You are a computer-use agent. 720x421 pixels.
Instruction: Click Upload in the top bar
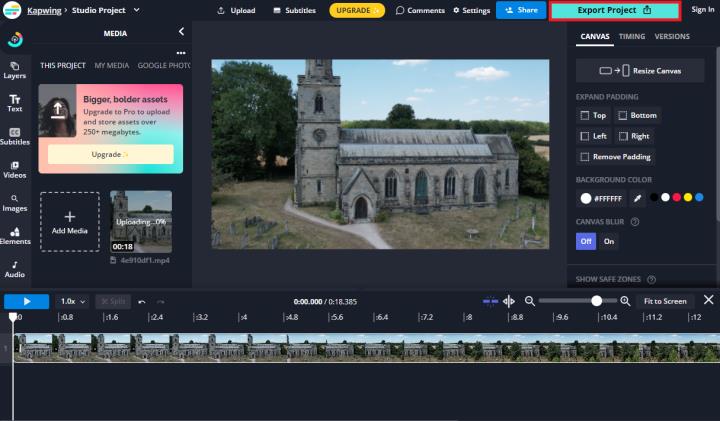coord(236,10)
